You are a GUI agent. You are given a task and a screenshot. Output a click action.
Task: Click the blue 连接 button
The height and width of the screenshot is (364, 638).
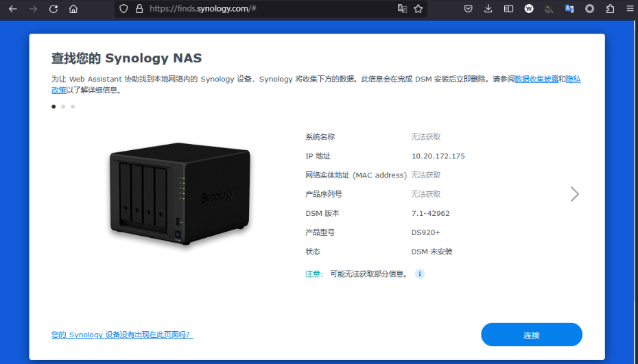(531, 335)
